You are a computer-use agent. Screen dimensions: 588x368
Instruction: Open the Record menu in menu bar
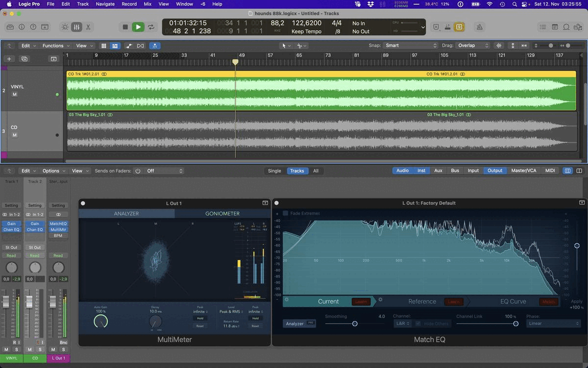[129, 4]
